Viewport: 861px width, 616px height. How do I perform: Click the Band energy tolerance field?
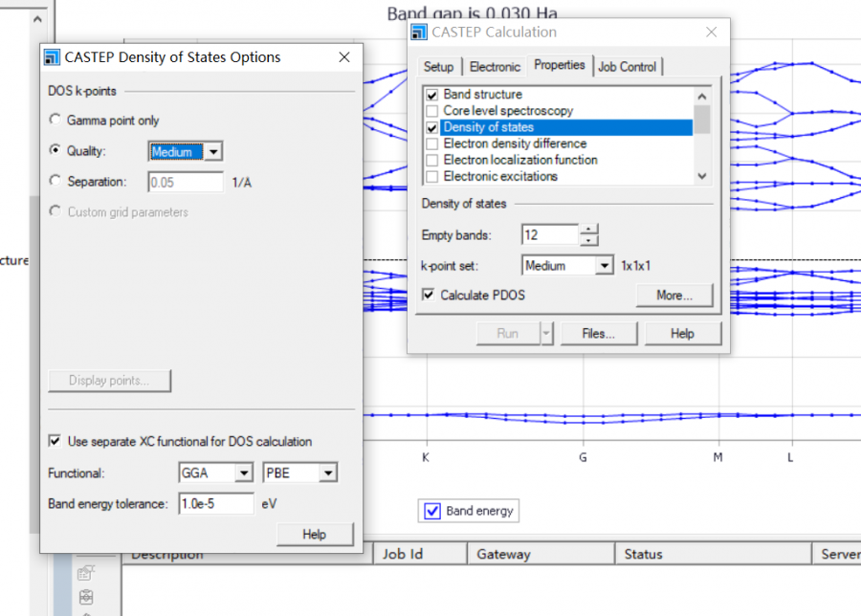(x=215, y=503)
